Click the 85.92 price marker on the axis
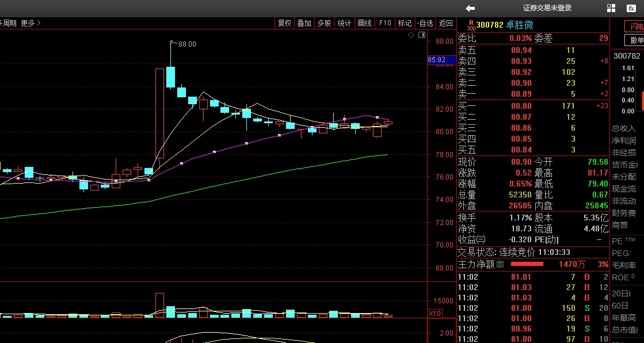The image size is (644, 343). pyautogui.click(x=441, y=60)
